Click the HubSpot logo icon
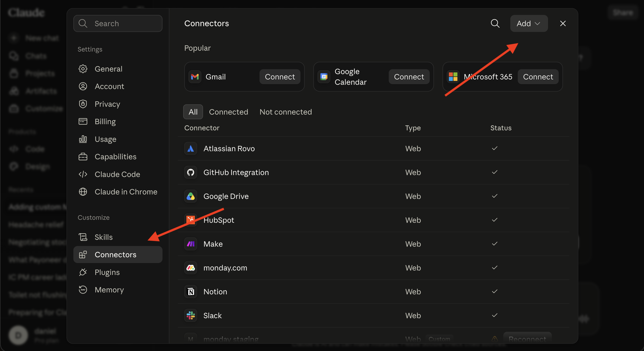Viewport: 644px width, 351px height. tap(190, 220)
